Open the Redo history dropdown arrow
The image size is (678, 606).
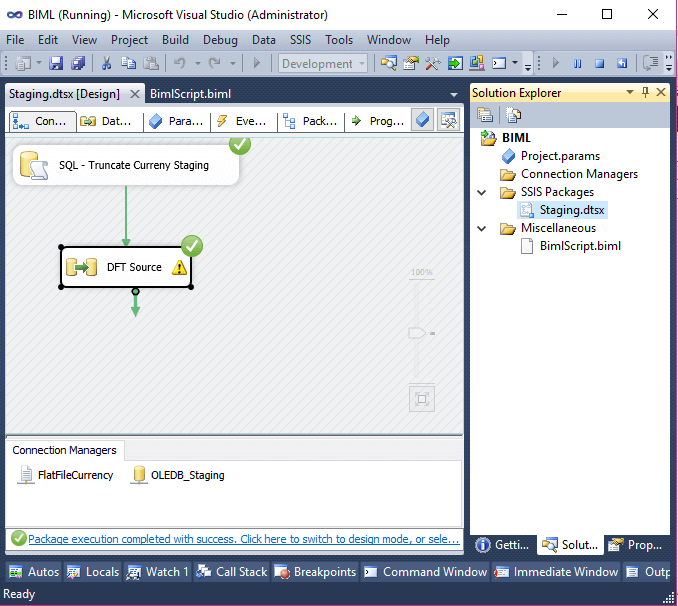233,64
